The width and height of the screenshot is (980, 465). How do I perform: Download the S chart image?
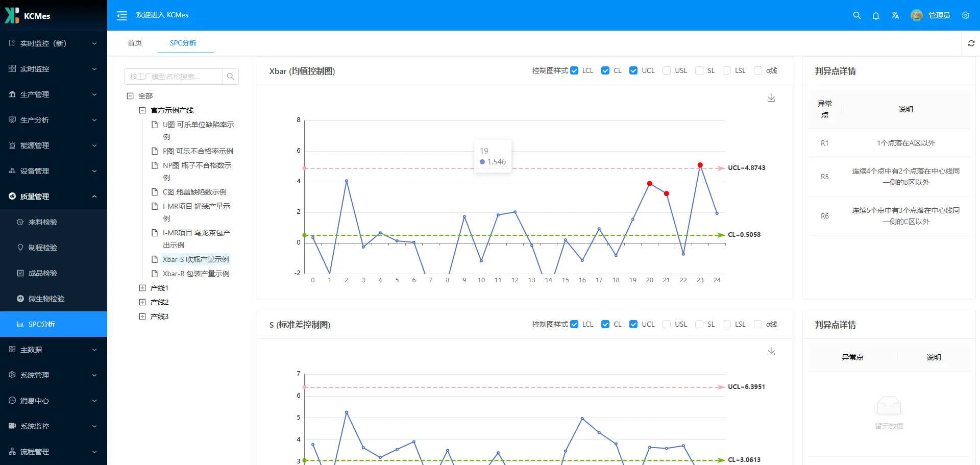point(771,352)
